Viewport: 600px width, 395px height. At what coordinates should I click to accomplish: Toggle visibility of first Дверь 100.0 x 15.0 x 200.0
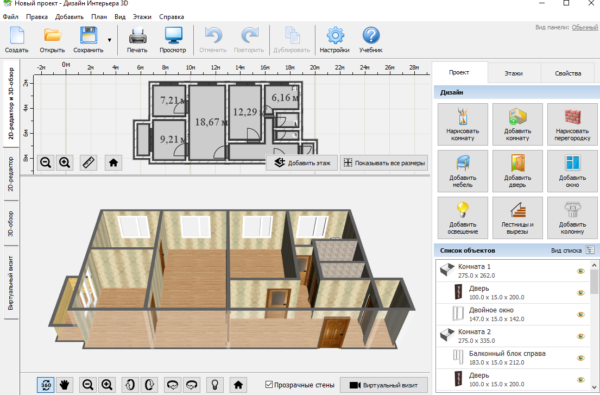pos(581,293)
